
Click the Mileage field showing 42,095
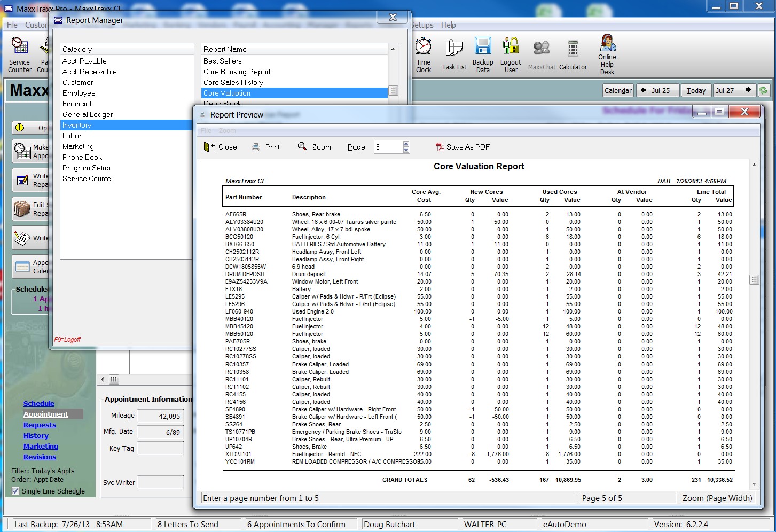pos(160,416)
